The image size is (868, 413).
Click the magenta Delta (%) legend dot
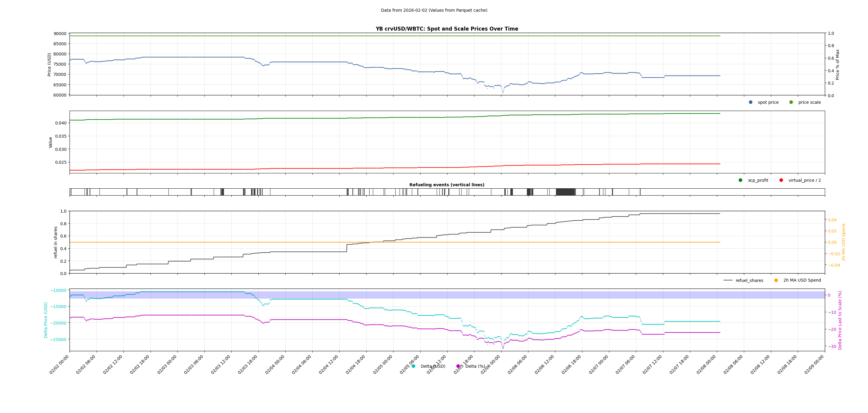click(458, 366)
